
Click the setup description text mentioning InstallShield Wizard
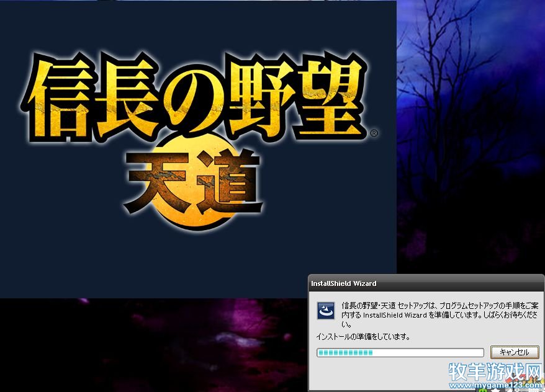point(439,315)
